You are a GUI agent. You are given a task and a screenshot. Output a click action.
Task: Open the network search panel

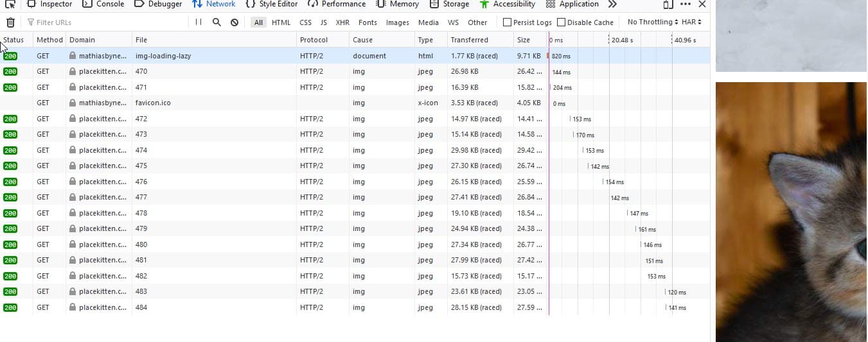pos(217,22)
